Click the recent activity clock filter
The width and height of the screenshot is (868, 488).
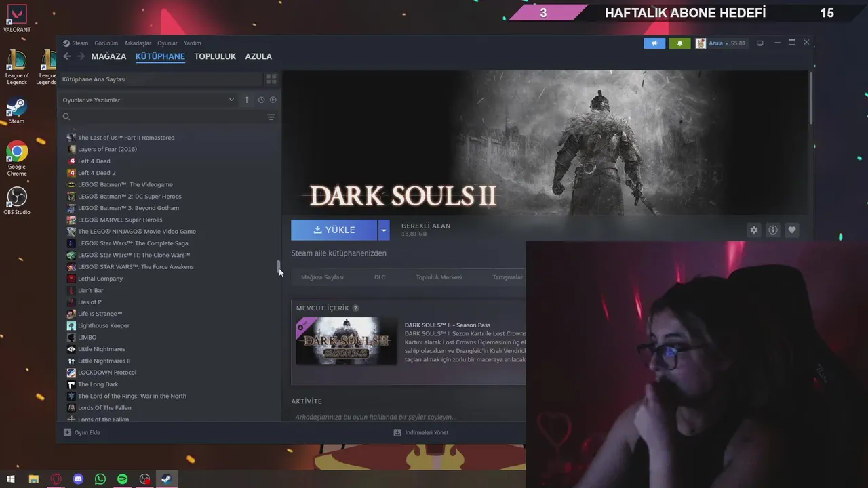[x=261, y=100]
